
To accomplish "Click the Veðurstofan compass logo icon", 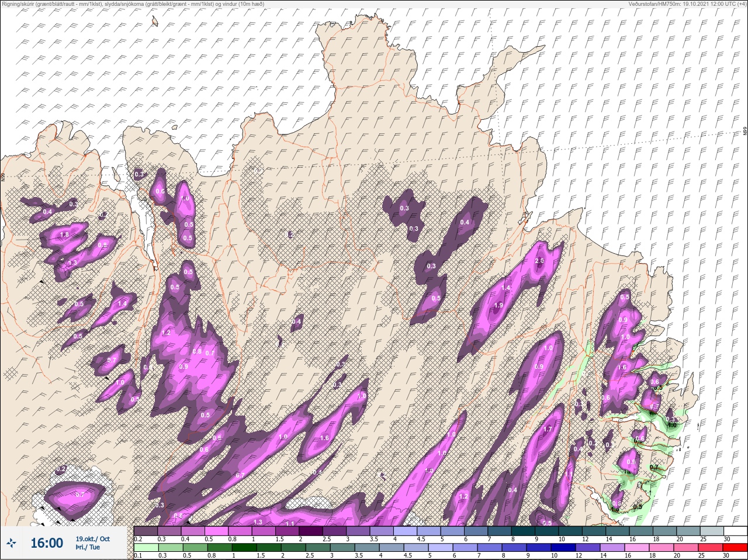I will click(11, 544).
